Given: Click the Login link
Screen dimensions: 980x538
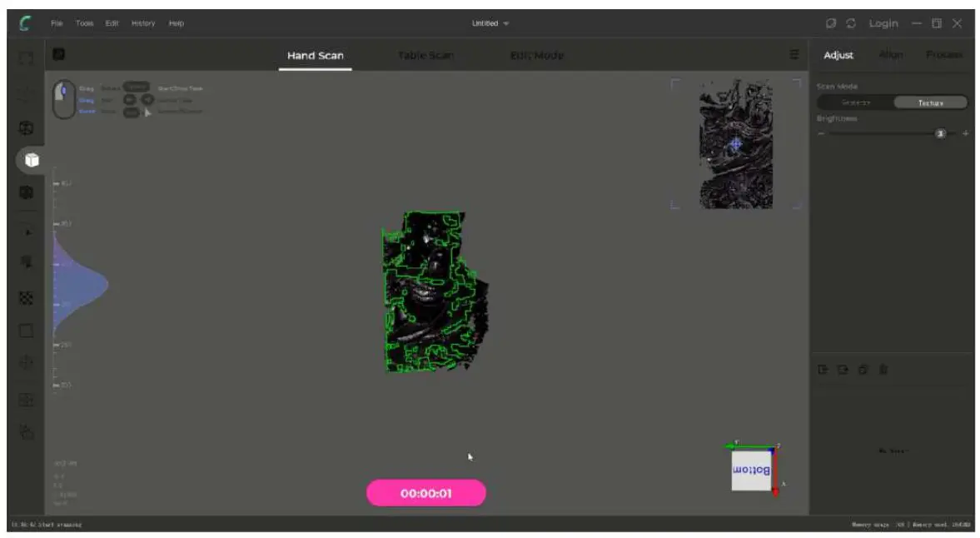Looking at the screenshot, I should 883,23.
